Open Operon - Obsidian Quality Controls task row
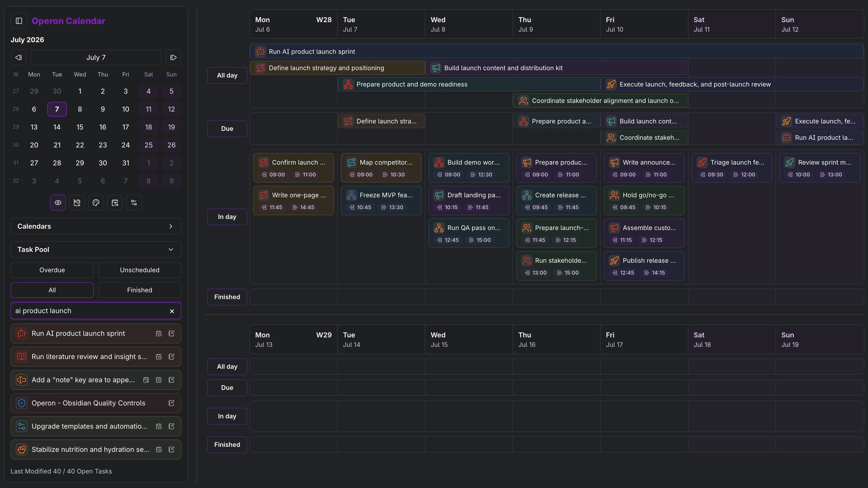The width and height of the screenshot is (868, 488). [x=96, y=403]
